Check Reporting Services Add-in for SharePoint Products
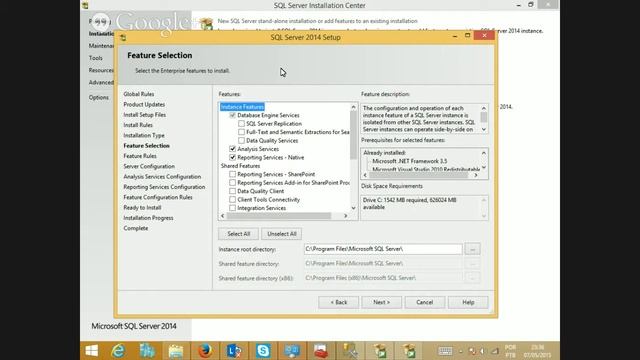640x360 pixels. [233, 183]
